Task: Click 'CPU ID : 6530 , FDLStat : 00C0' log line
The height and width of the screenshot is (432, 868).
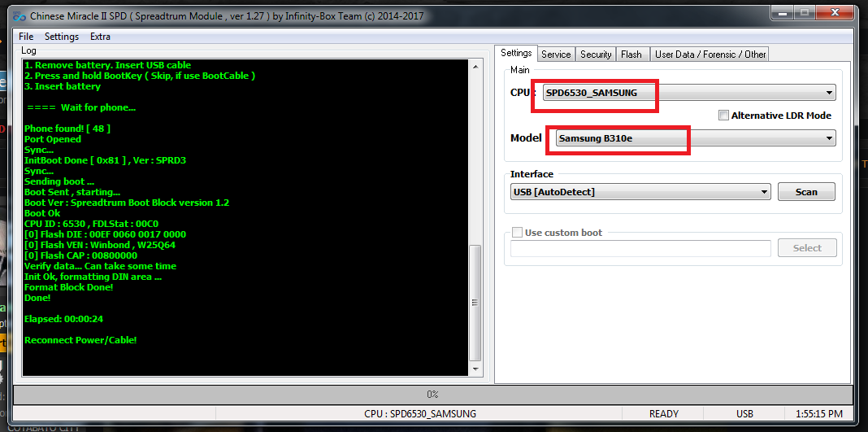Action: pyautogui.click(x=91, y=224)
